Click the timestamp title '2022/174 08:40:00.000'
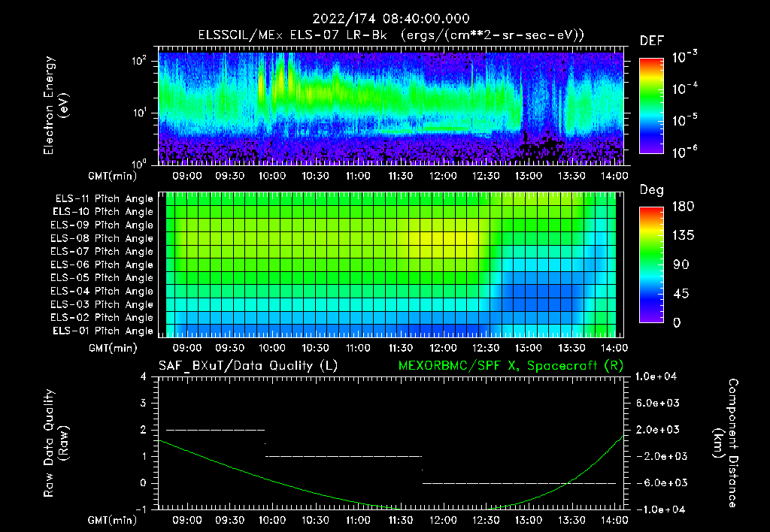This screenshot has width=770, height=532. [x=391, y=19]
